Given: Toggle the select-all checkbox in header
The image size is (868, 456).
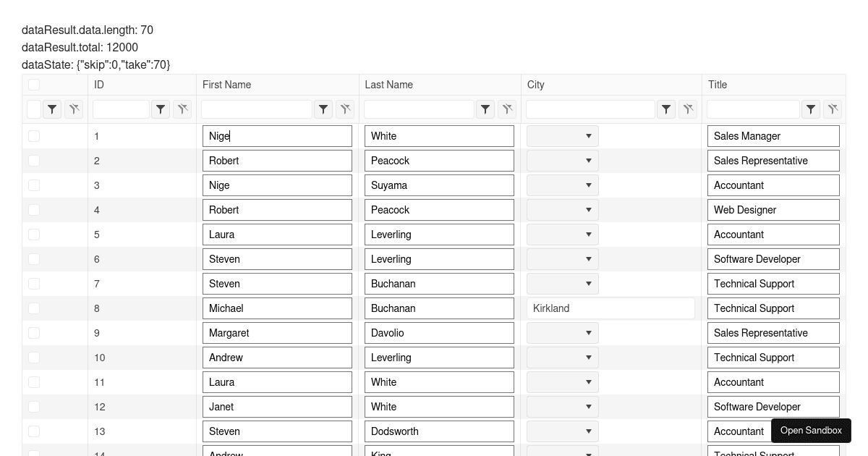Looking at the screenshot, I should pos(34,85).
